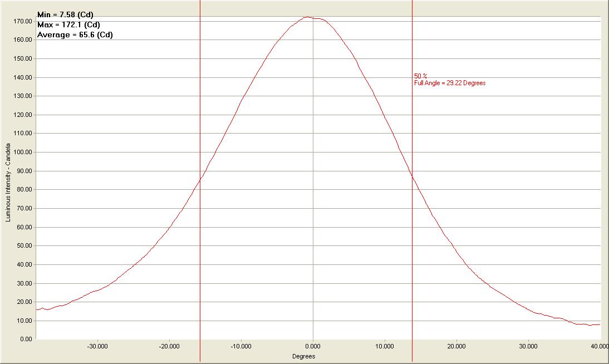The width and height of the screenshot is (609, 364).
Task: Click the 170.00 y-axis tick label
Action: [x=23, y=21]
